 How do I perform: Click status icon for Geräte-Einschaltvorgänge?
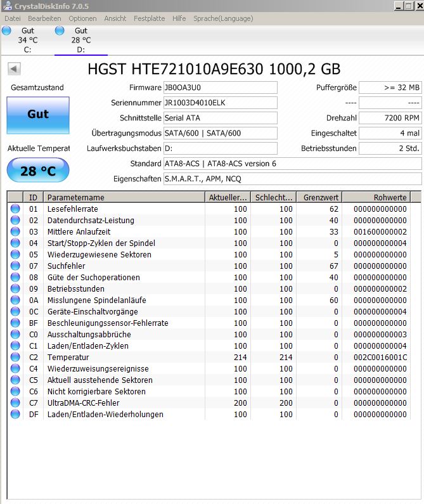tap(15, 311)
